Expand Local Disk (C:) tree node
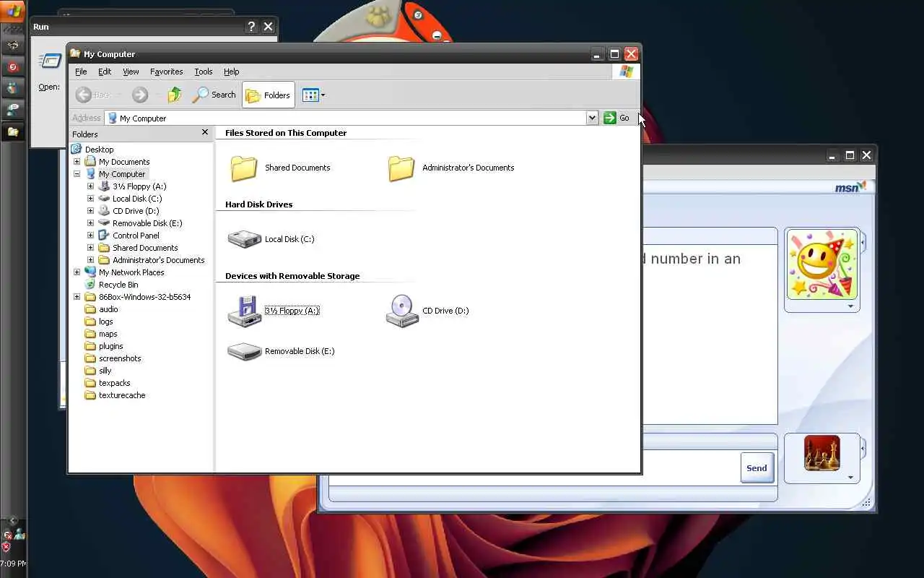Viewport: 924px width, 578px height. [x=90, y=199]
